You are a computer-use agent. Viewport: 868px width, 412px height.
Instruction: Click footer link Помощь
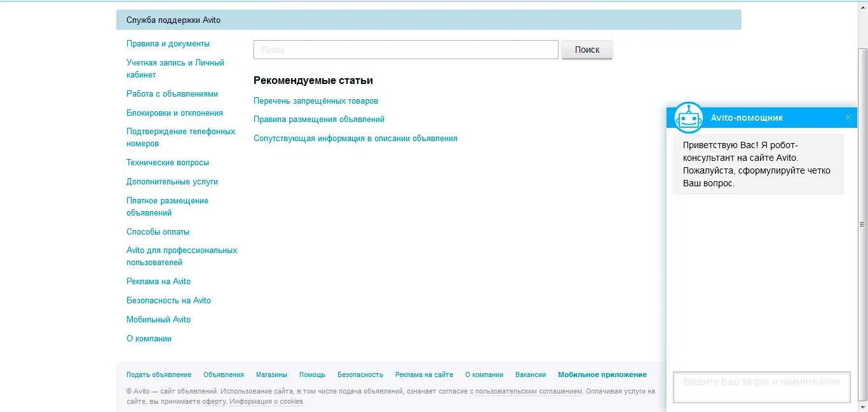pos(312,375)
